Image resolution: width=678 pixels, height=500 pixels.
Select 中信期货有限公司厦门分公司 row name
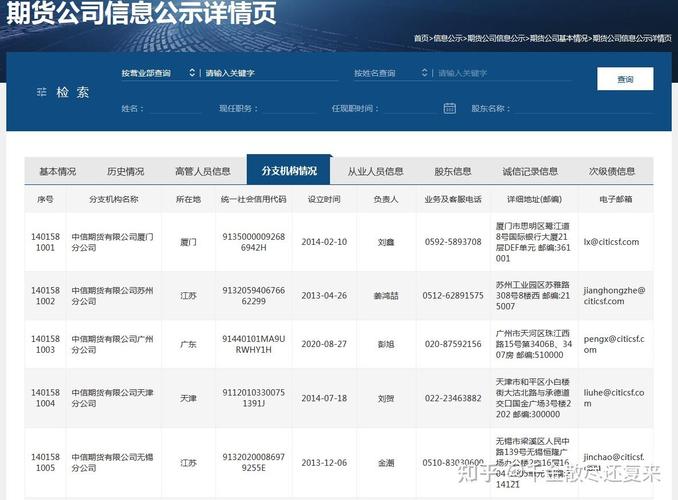(x=112, y=242)
